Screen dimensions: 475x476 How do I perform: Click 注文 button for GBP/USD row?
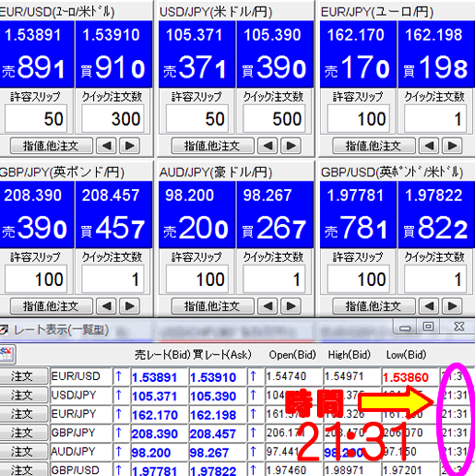[x=23, y=469]
